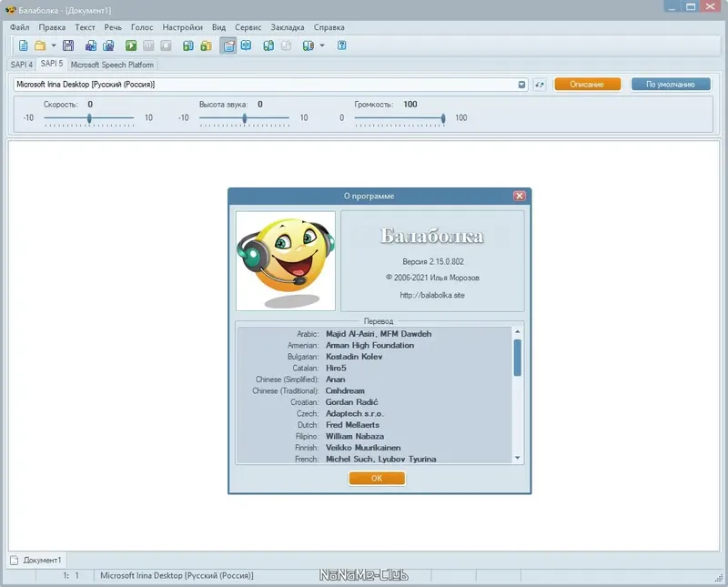Click the translator list scrollbar thumb
The width and height of the screenshot is (728, 587).
click(x=517, y=358)
